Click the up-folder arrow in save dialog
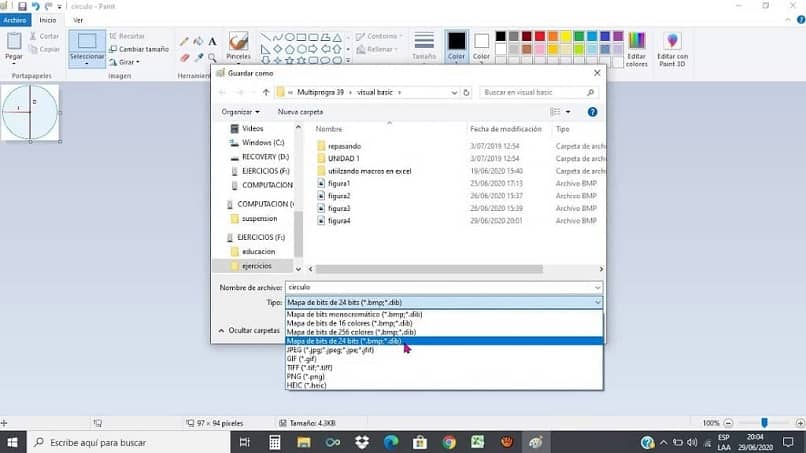The image size is (806, 453). point(266,93)
